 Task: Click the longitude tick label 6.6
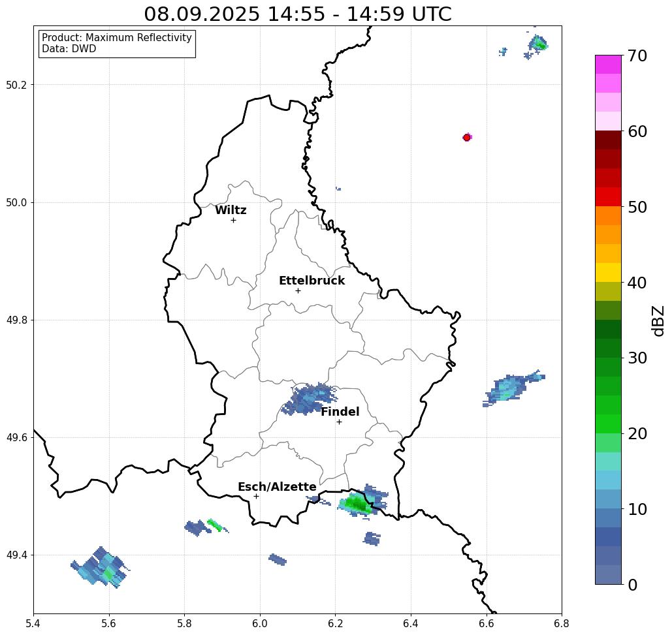pyautogui.click(x=487, y=623)
